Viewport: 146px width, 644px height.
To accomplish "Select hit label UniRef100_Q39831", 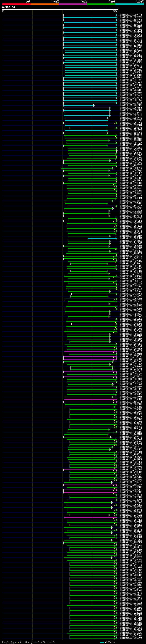I will 131,593.
